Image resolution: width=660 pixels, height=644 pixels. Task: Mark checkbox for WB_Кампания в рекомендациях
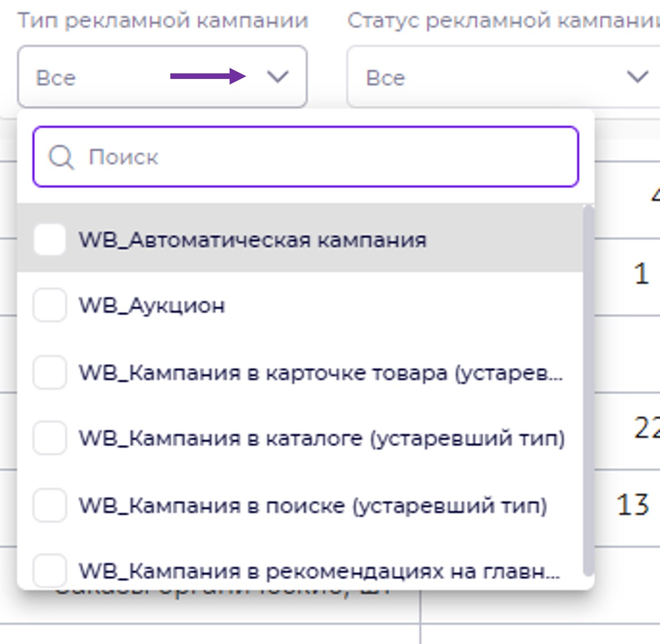pyautogui.click(x=50, y=570)
